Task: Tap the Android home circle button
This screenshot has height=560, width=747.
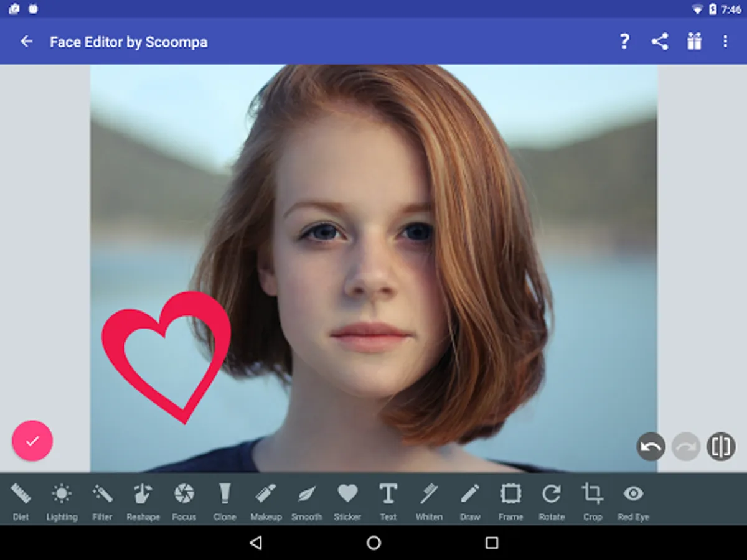Action: click(374, 543)
